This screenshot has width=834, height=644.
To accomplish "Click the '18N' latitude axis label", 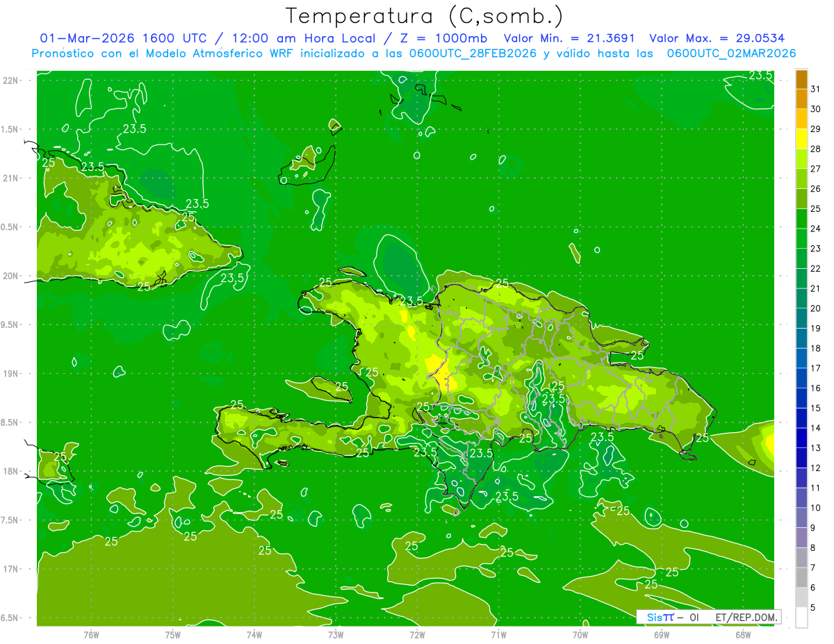I will 10,471.
